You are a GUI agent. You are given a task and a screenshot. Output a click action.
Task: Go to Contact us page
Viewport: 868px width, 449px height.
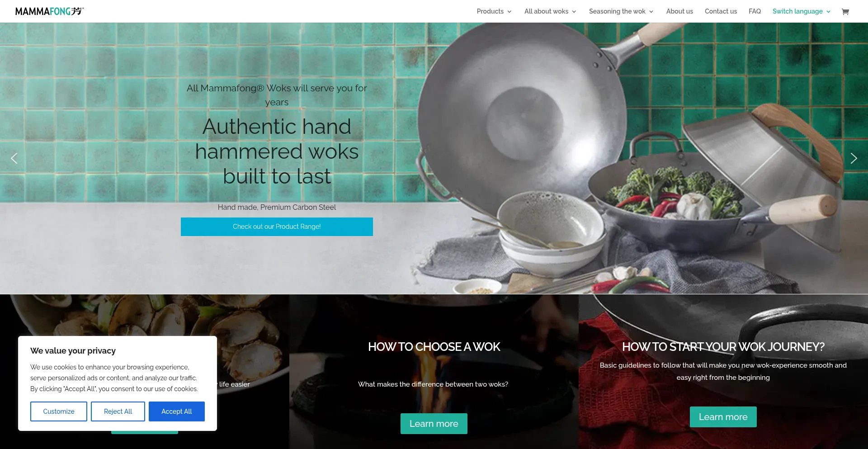(721, 11)
